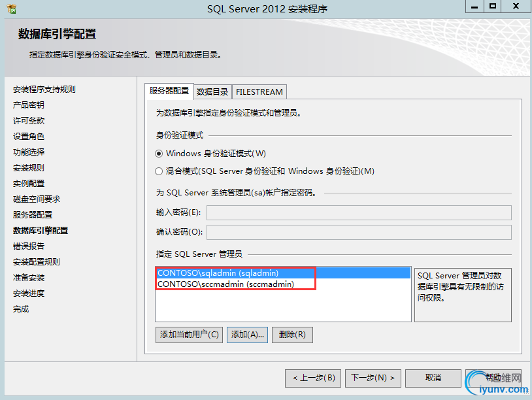The image size is (532, 400).
Task: Click the 删除(R) button
Action: click(x=292, y=335)
